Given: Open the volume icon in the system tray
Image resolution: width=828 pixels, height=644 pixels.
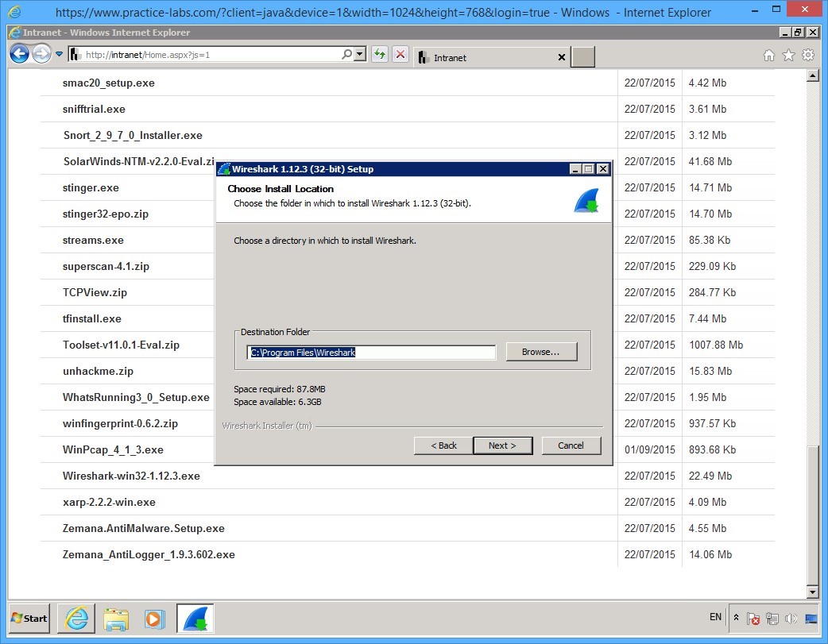Looking at the screenshot, I should pos(791,618).
